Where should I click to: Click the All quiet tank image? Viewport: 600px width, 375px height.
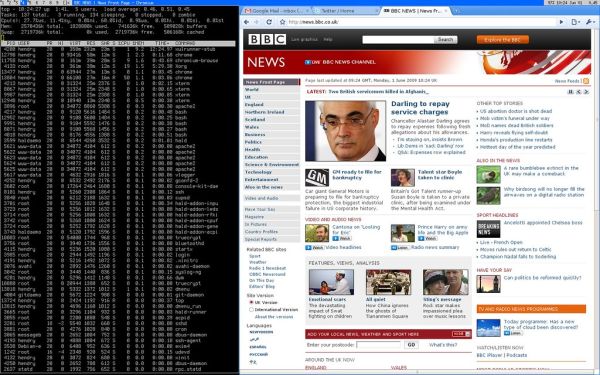(388, 282)
